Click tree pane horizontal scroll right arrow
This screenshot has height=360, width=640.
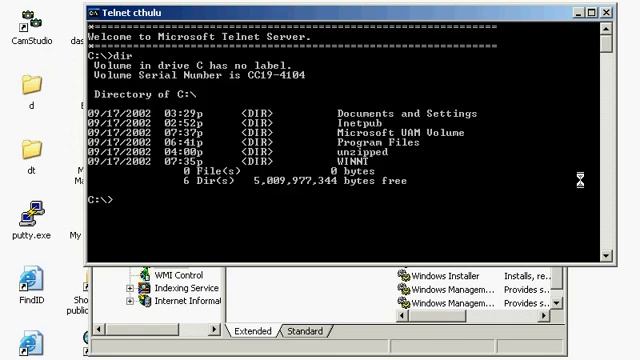click(x=214, y=329)
